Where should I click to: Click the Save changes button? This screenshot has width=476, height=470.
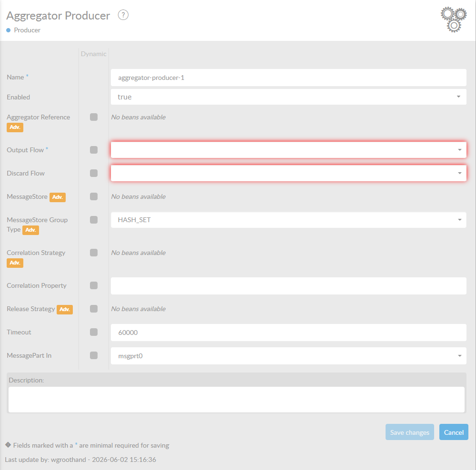(x=409, y=432)
